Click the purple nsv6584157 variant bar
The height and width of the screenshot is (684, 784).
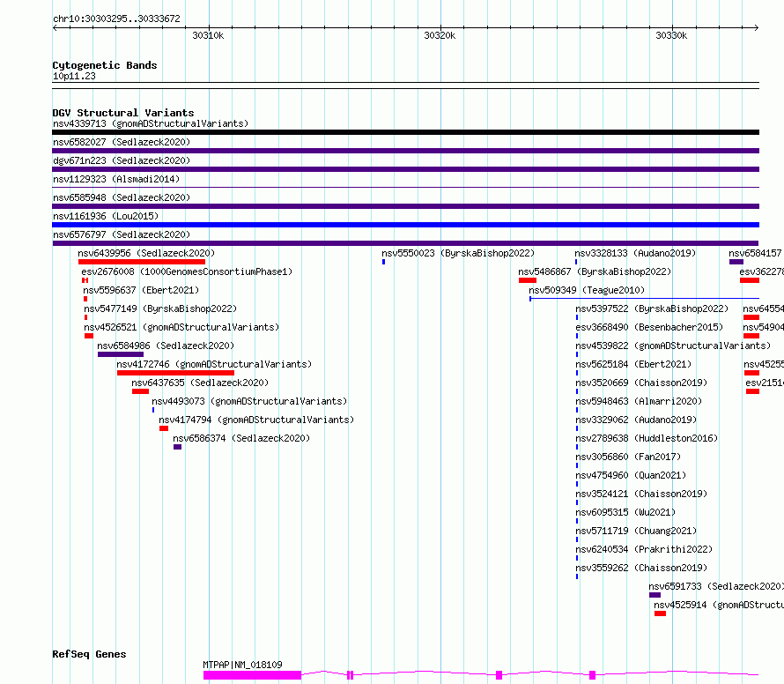(x=736, y=262)
